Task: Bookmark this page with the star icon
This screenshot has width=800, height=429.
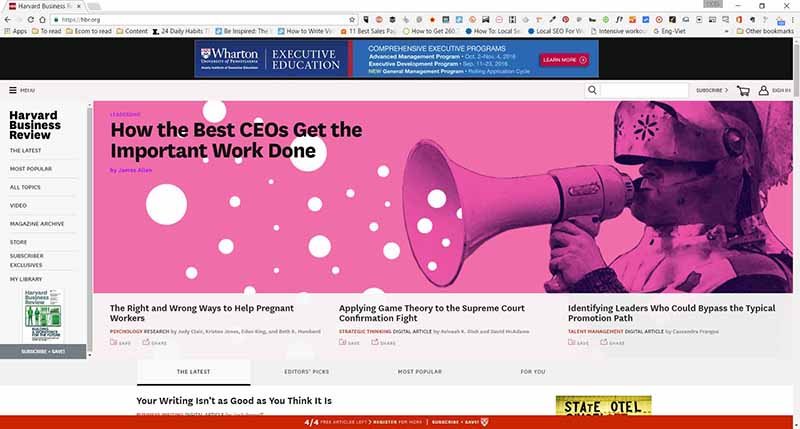Action: (x=352, y=19)
